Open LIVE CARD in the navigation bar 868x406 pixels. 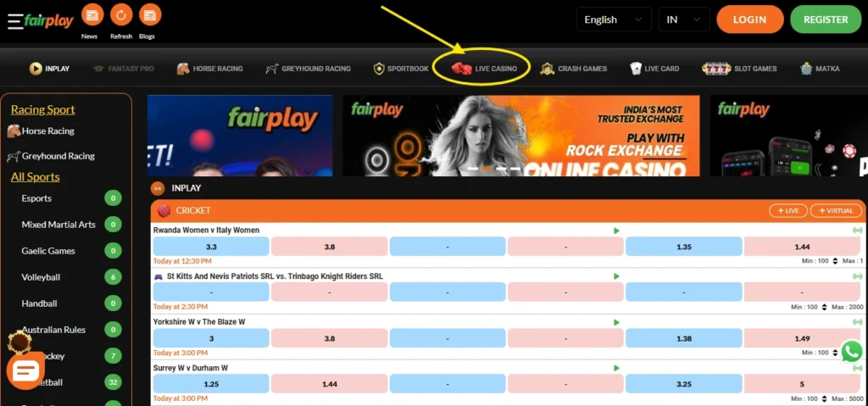(654, 69)
